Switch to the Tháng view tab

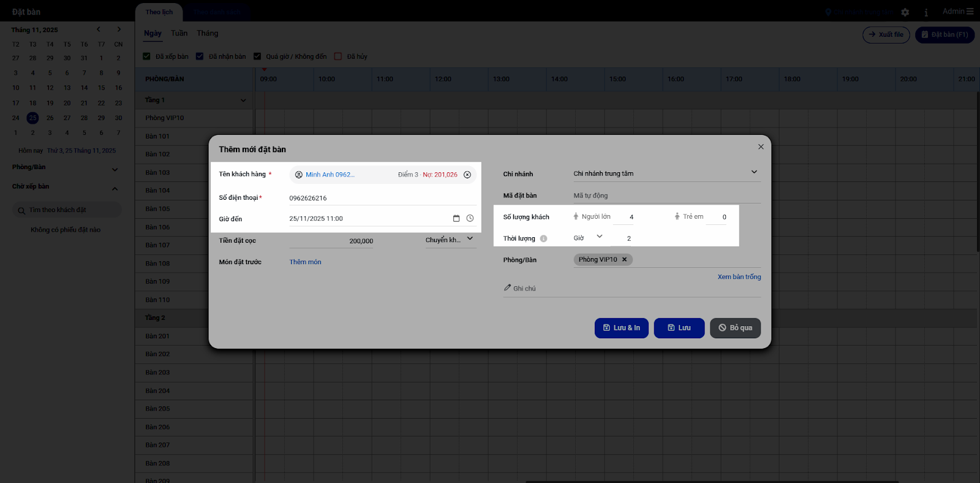coord(207,33)
